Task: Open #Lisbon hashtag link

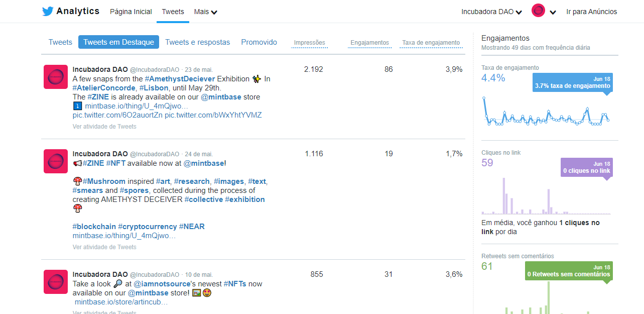Action: click(154, 88)
